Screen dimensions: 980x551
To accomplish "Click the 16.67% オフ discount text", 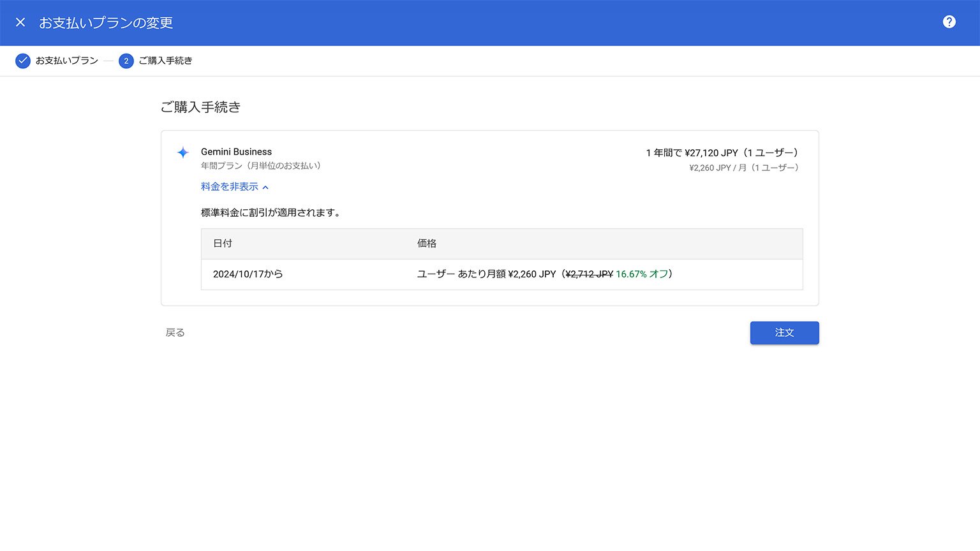I will (x=642, y=274).
